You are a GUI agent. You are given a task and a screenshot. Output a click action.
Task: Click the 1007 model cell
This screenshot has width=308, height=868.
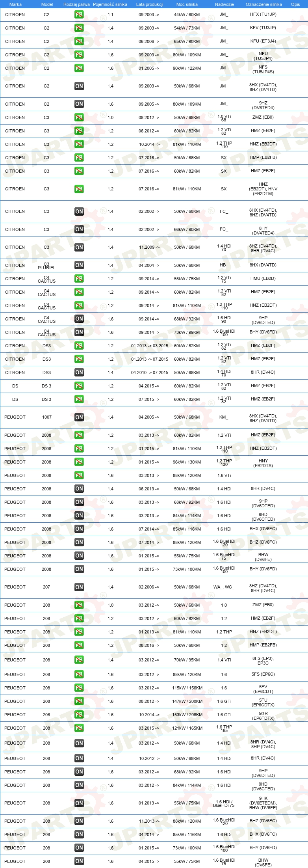click(x=47, y=417)
